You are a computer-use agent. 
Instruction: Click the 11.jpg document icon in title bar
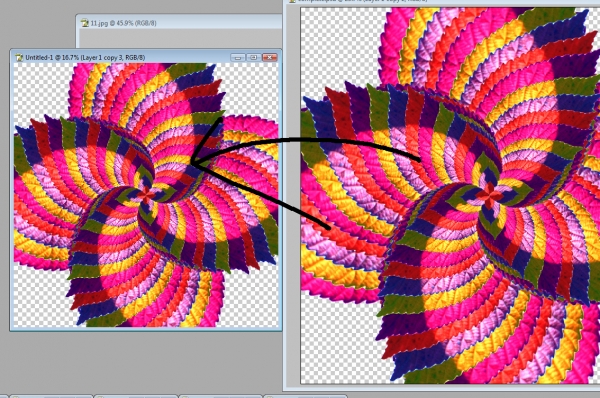85,23
